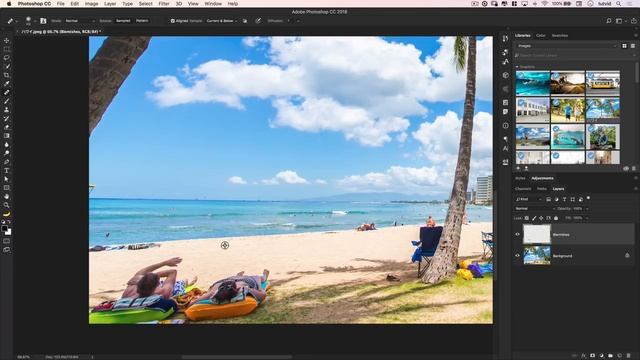Switch to the Channels tab
Viewport: 640px width, 360px height.
tap(523, 189)
